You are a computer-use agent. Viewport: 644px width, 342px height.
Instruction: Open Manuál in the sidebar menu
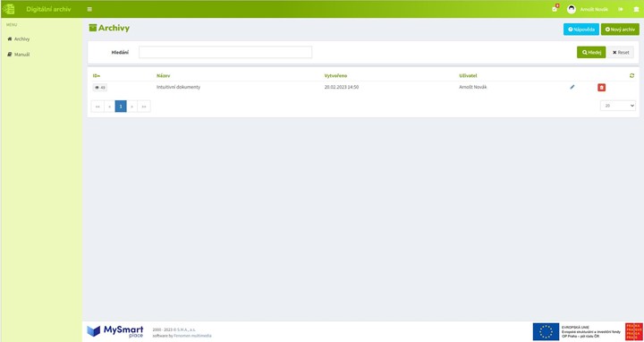(19, 55)
